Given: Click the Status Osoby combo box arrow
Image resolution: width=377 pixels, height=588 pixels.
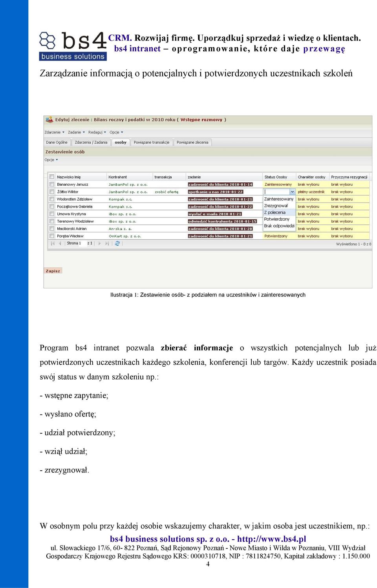Looking at the screenshot, I should coord(292,192).
